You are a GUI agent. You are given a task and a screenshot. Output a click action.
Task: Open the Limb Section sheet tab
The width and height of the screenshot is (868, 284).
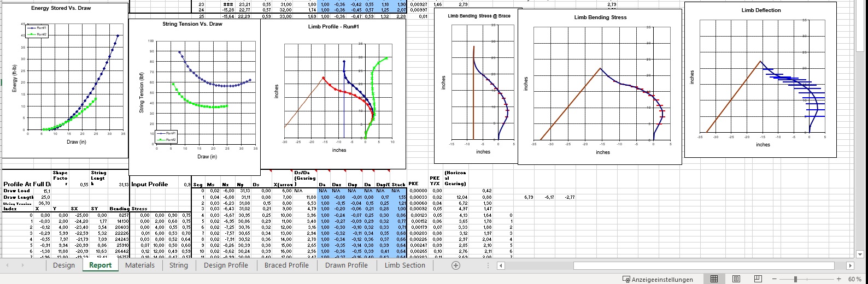tap(404, 265)
